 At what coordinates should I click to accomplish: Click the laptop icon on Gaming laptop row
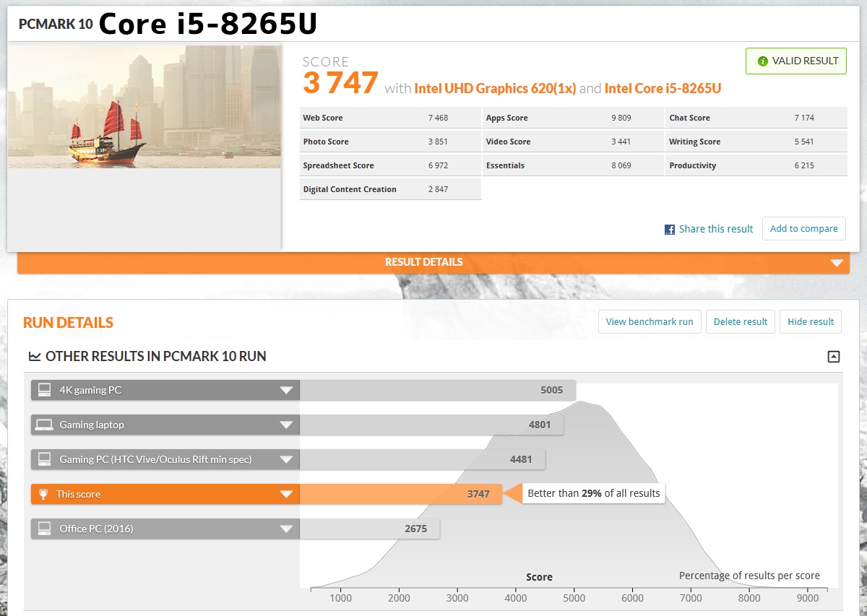click(x=45, y=425)
